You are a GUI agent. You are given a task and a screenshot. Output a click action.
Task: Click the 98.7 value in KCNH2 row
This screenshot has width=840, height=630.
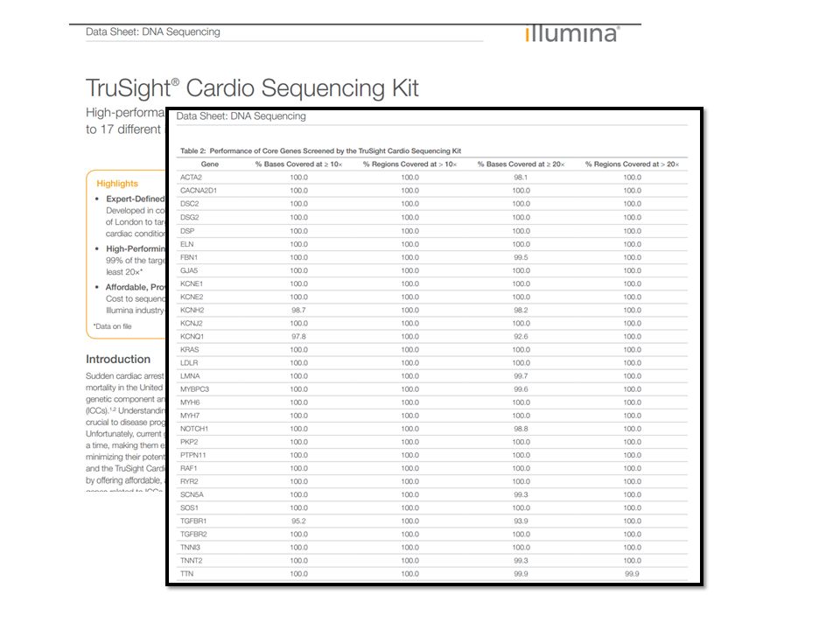(x=299, y=310)
